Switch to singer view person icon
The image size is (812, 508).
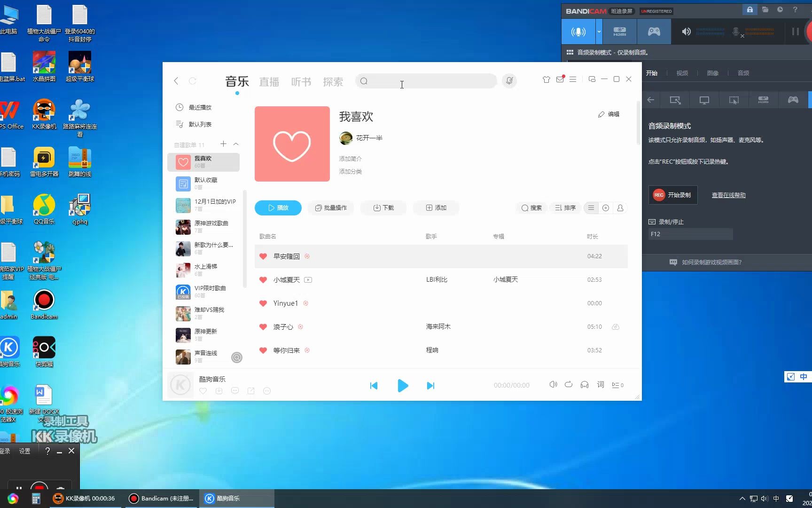tap(620, 208)
